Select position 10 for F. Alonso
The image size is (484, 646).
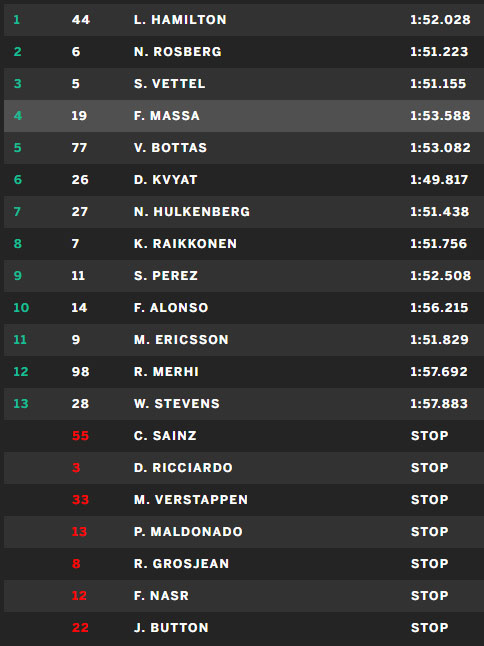point(21,308)
